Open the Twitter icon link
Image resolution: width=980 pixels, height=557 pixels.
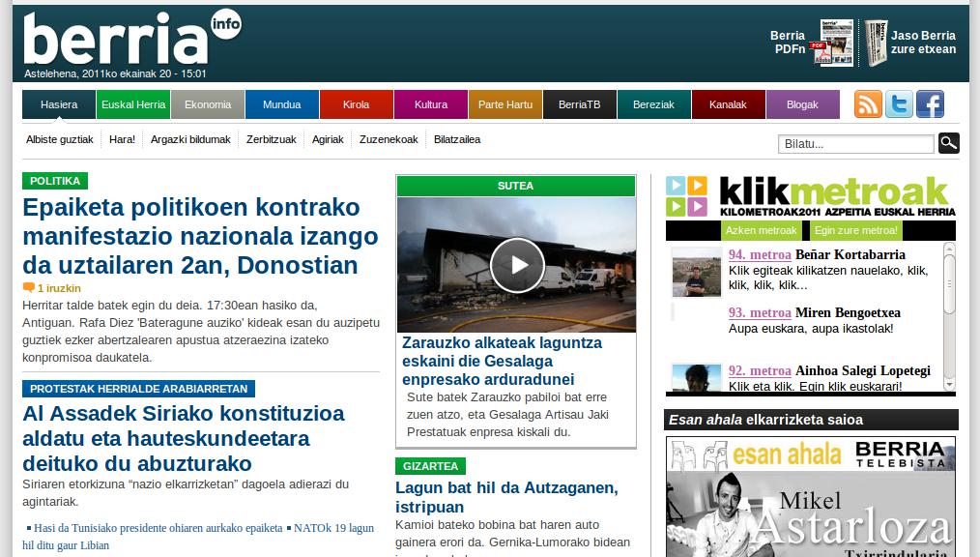(899, 104)
